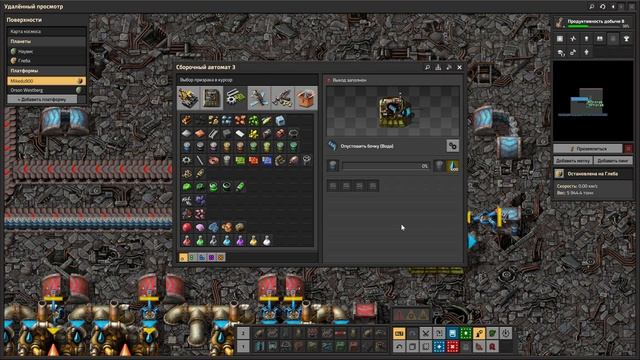640x360 pixels.
Task: Click the Добавить платформу button
Action: [42, 99]
